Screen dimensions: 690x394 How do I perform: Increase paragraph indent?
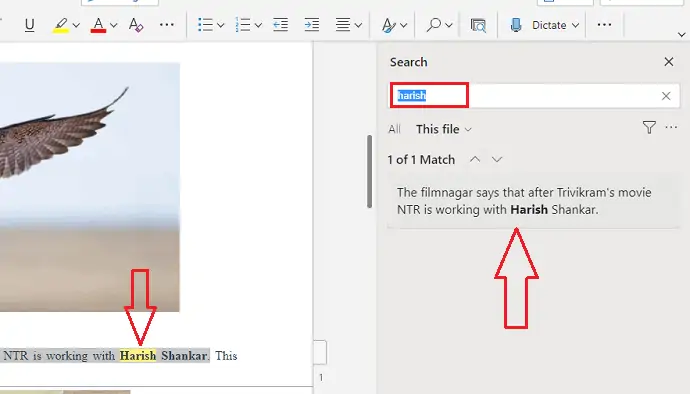click(312, 25)
